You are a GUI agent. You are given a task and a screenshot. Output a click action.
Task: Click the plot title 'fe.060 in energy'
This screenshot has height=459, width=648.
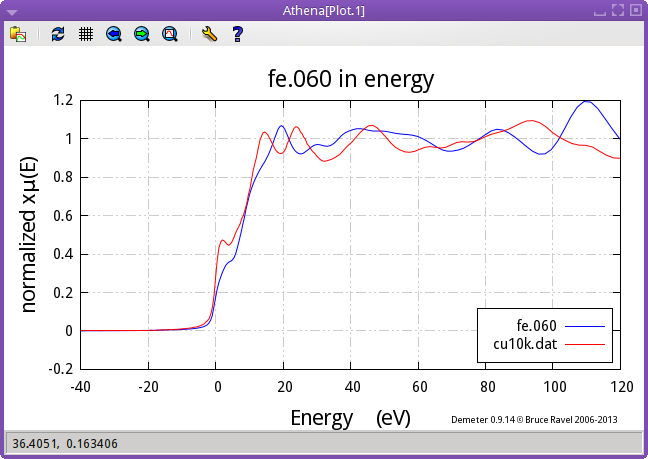point(349,78)
